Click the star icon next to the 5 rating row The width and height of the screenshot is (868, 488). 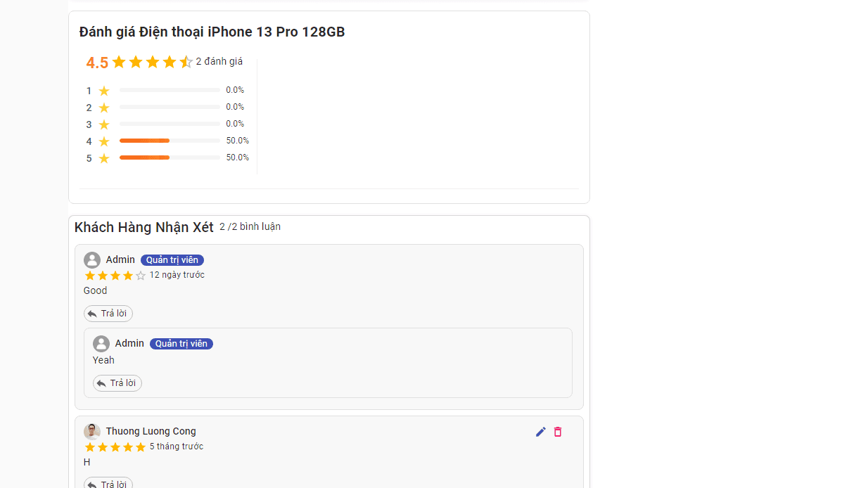click(104, 158)
